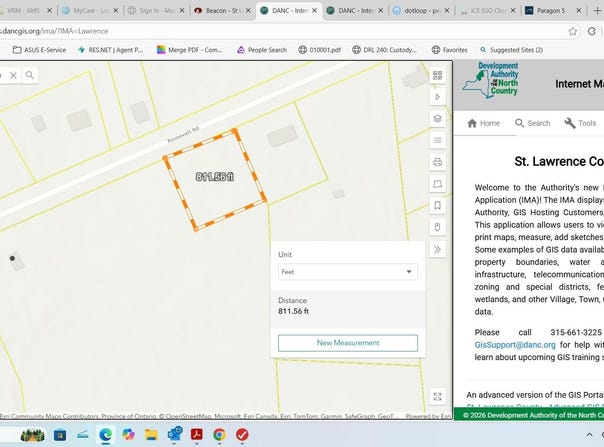Click the New Measurement button
The height and width of the screenshot is (447, 604).
347,343
